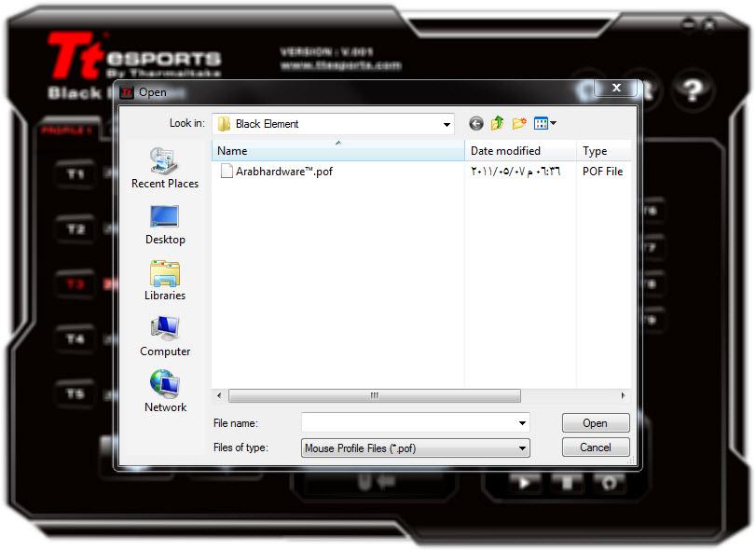This screenshot has height=551, width=756.
Task: Select Arabhardware™.pof file
Action: [276, 172]
